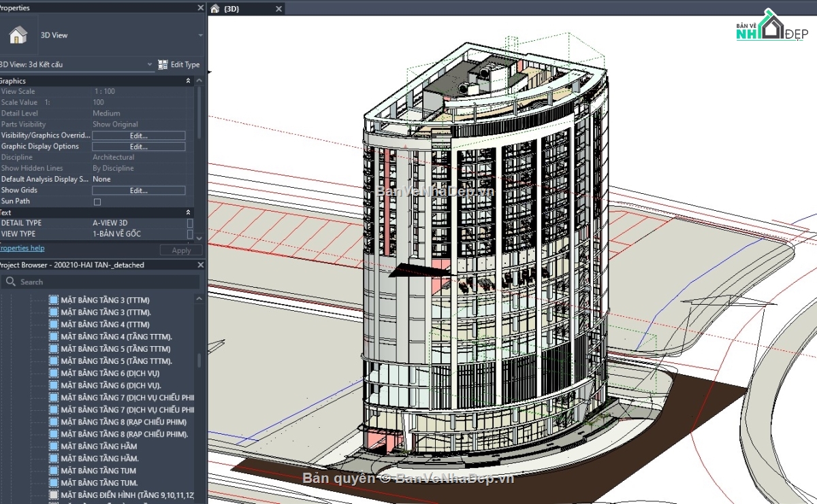Image resolution: width=817 pixels, height=504 pixels.
Task: Collapse the Graphics section with its chevron
Action: click(187, 80)
